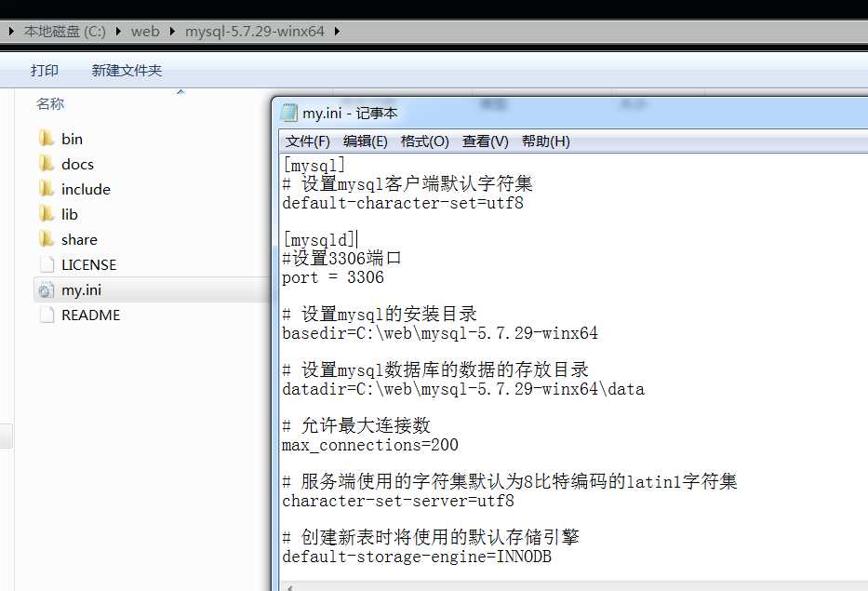Open the 帮助(H) menu in Notepad
The height and width of the screenshot is (591, 868).
click(x=545, y=141)
